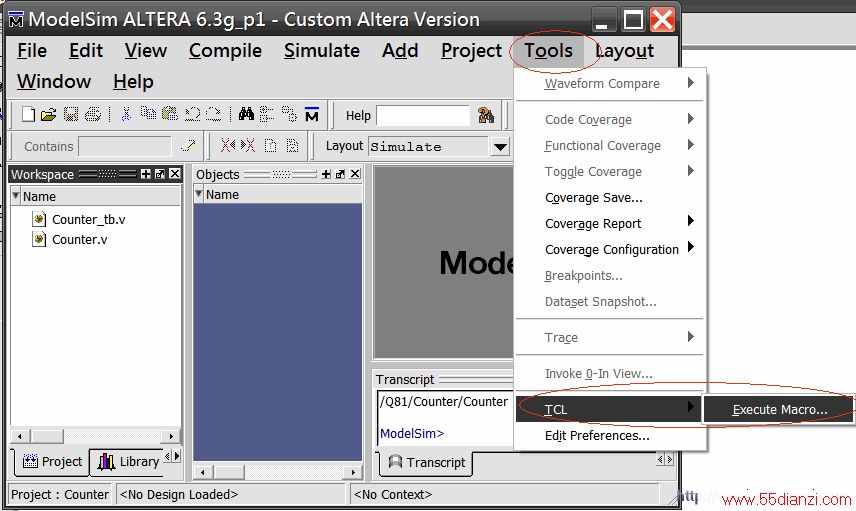Viewport: 856px width, 511px height.
Task: Undock the Workspace pane
Action: (160, 174)
